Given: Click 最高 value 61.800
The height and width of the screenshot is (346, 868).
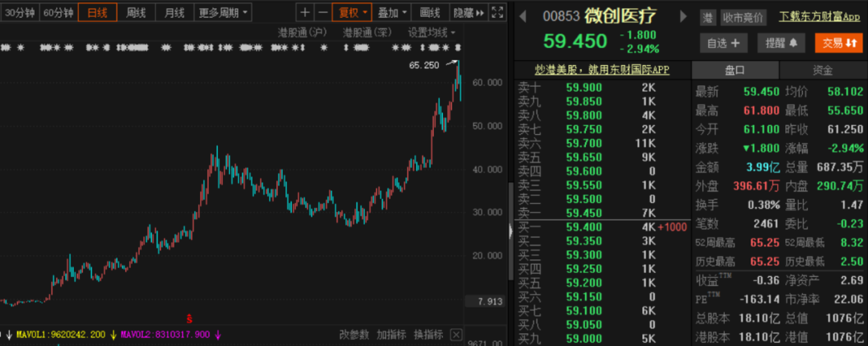Looking at the screenshot, I should [761, 111].
